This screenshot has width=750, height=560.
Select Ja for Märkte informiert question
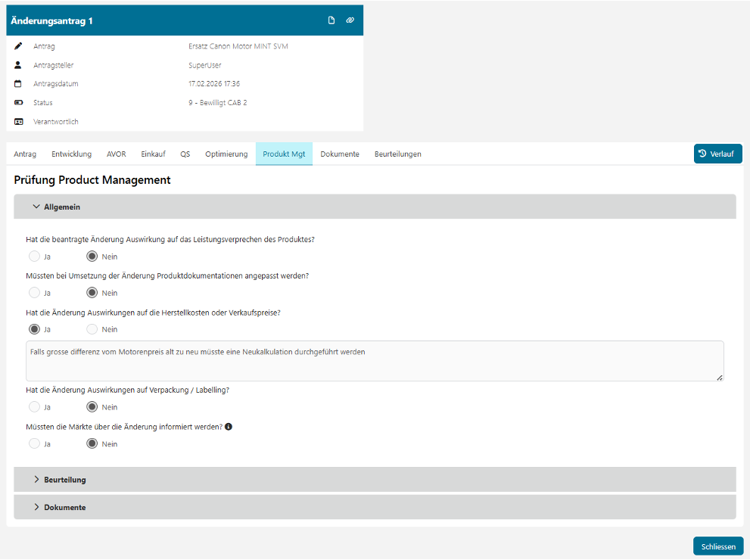coord(35,443)
